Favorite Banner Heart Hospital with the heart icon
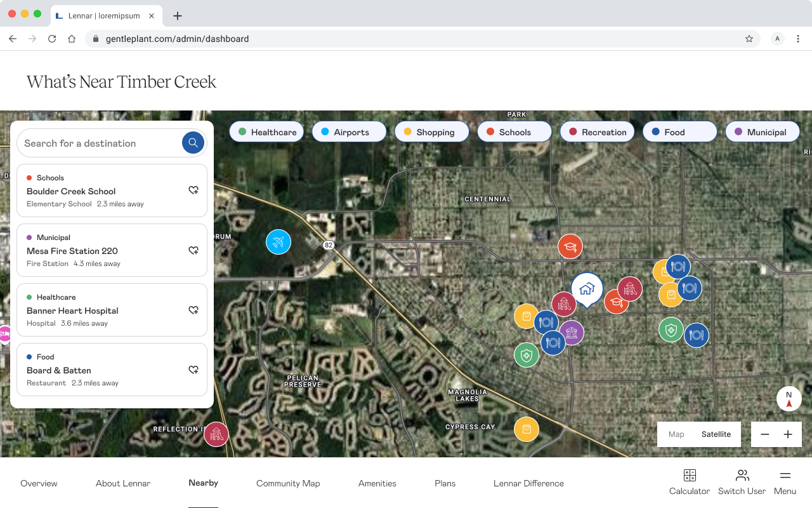812x508 pixels. pos(193,310)
